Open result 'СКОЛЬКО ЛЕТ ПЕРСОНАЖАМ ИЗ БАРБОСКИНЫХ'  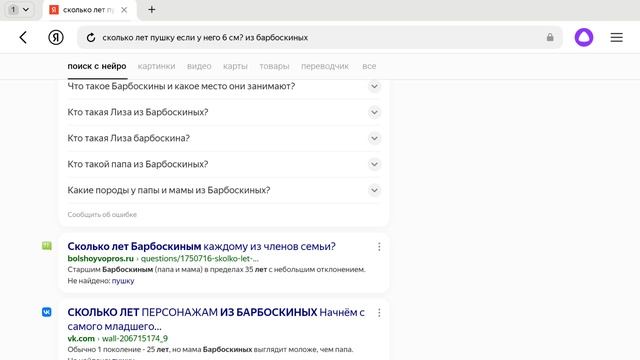point(216,319)
